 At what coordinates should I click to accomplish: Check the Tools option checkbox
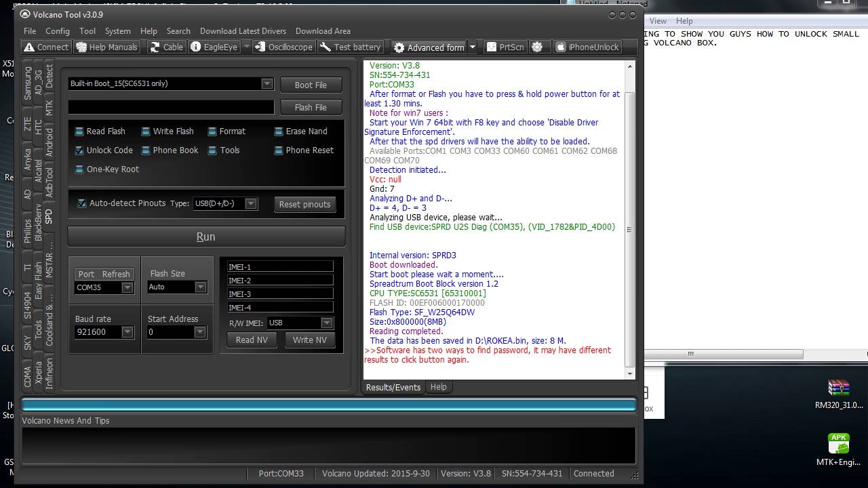(212, 150)
